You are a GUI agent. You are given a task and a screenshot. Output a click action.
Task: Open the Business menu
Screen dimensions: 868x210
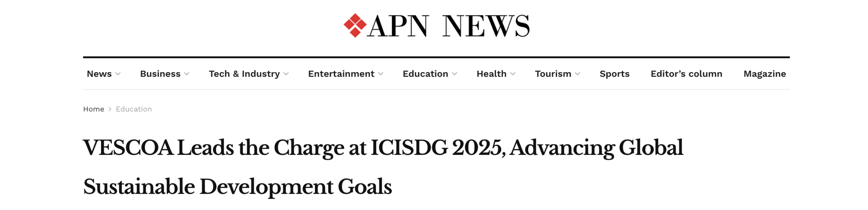[x=160, y=74]
